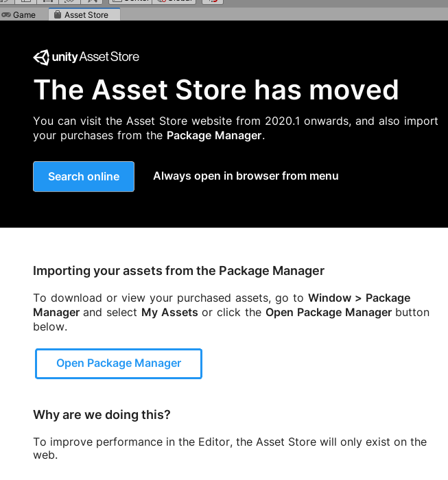Screen dimensions: 448x480
Task: Click the Unity Asset Store logo
Action: point(86,57)
